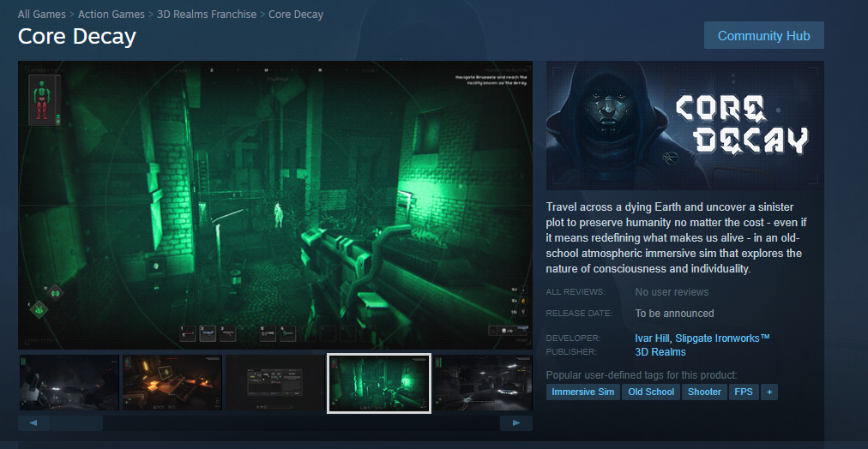The height and width of the screenshot is (449, 868).
Task: Open publisher 3D Realms link
Action: pos(660,351)
